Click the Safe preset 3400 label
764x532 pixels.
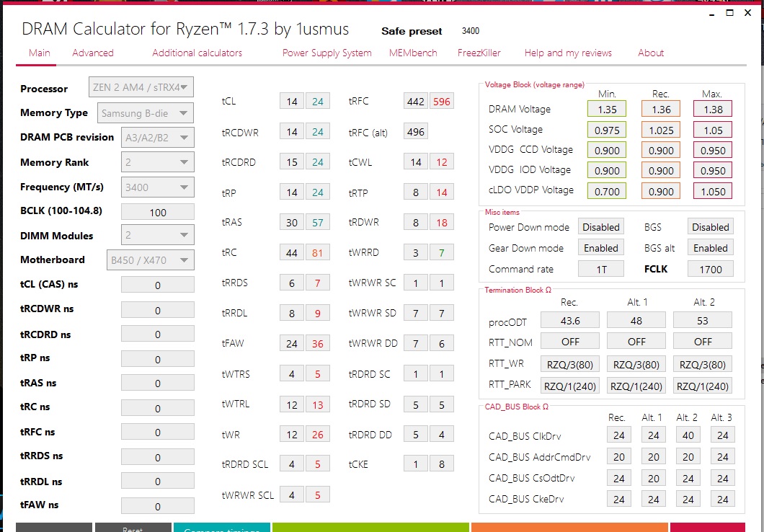[x=471, y=31]
